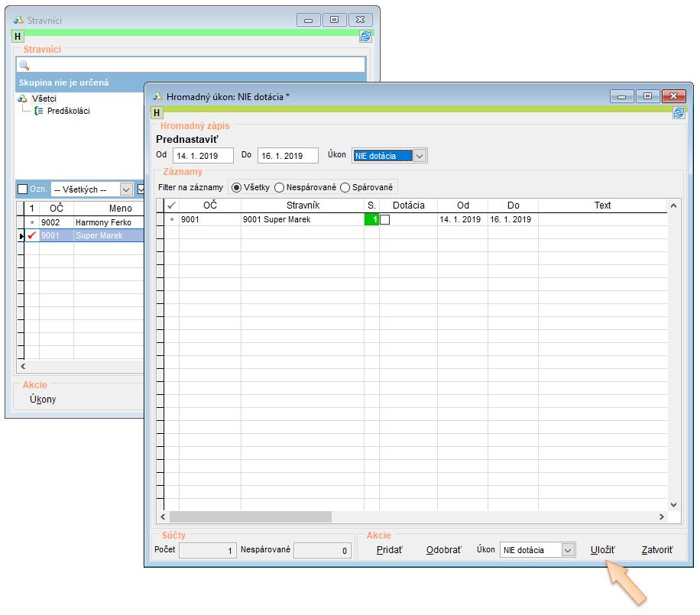Click the Od date field showing 14. 1. 2019
Viewport: 700px width, 615px height.
[203, 156]
